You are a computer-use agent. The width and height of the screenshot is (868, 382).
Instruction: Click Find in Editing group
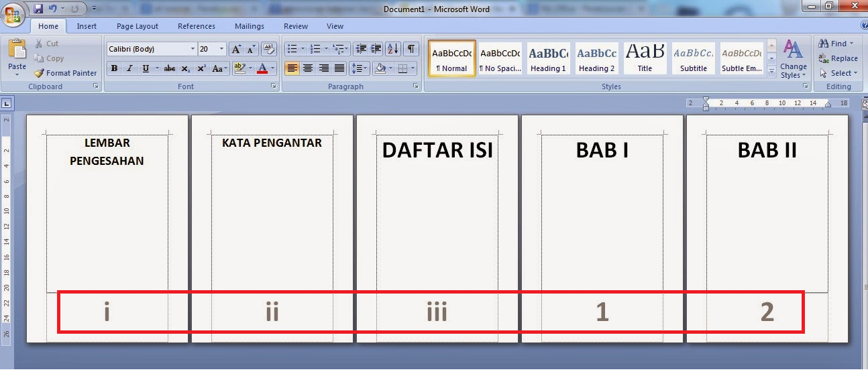[836, 44]
